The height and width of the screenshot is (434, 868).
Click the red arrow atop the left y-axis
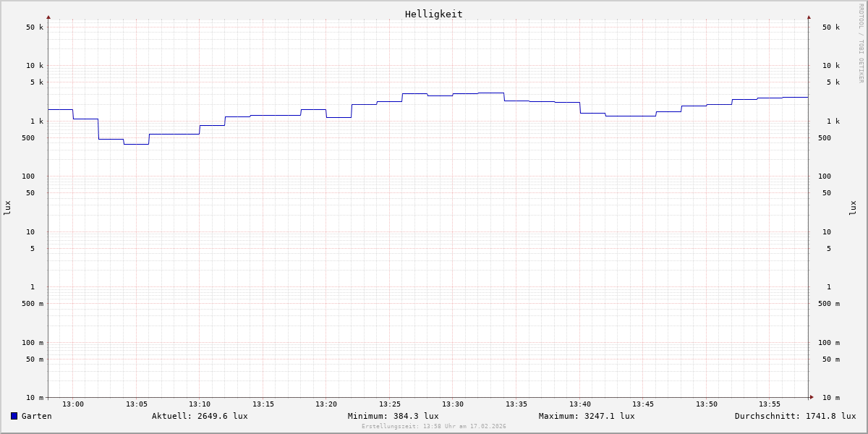48,17
